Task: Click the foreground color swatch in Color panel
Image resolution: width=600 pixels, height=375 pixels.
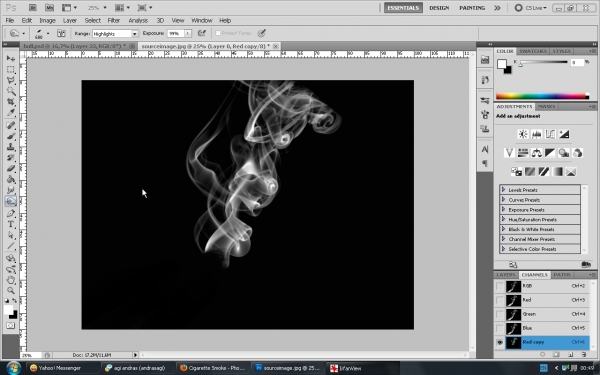Action: pyautogui.click(x=502, y=64)
